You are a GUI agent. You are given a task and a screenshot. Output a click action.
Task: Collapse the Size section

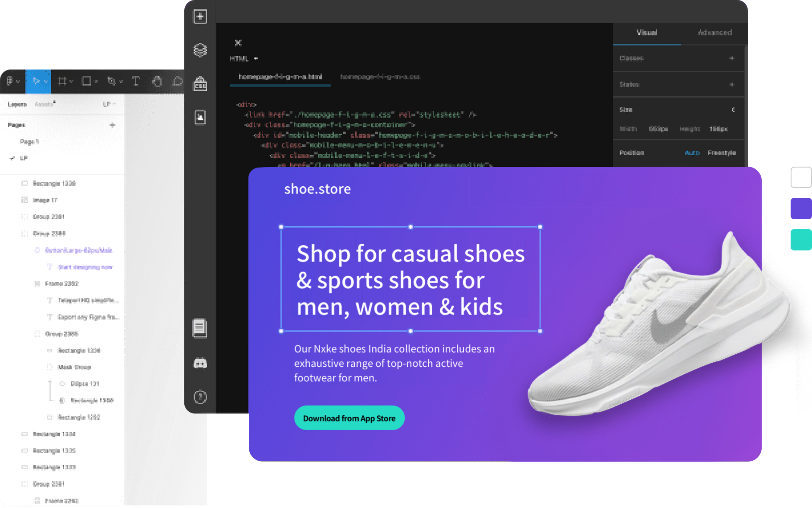click(x=733, y=110)
